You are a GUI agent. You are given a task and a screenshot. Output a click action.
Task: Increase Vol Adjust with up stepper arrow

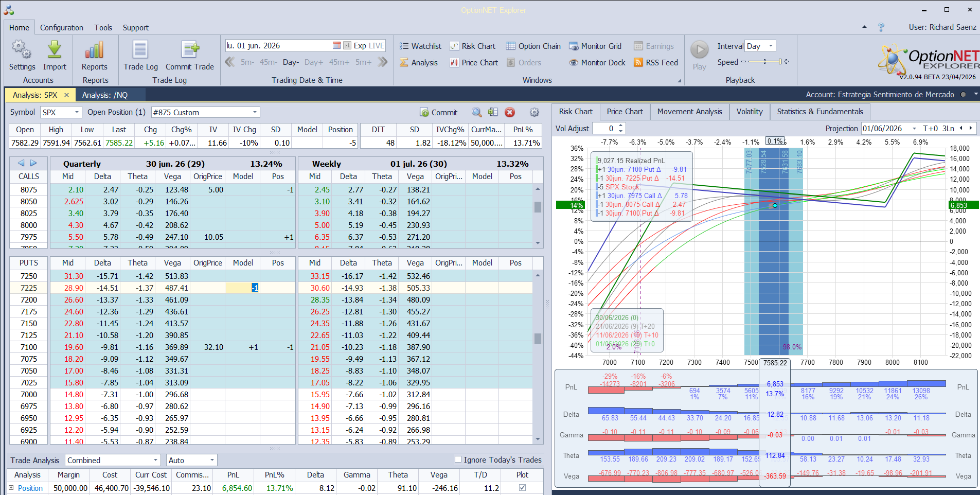pyautogui.click(x=621, y=125)
